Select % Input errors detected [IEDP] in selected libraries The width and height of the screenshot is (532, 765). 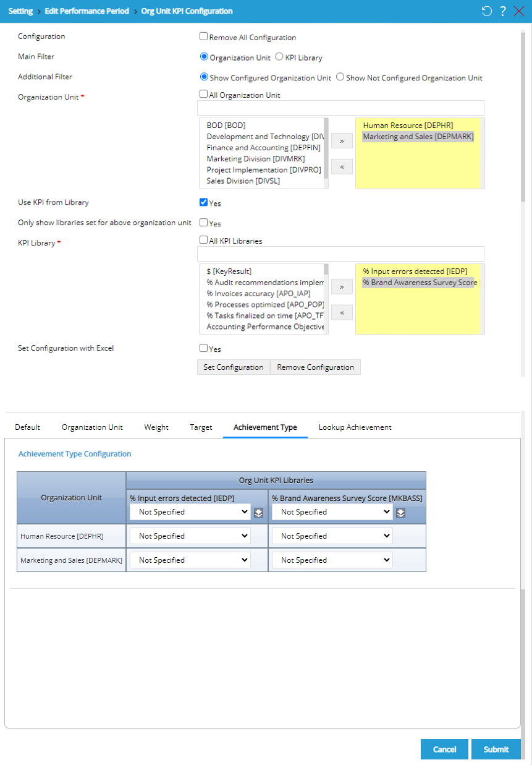[x=415, y=271]
